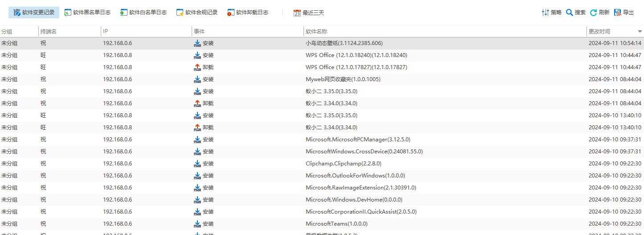Screen dimensions: 644x235
Task: Click the 软件合规记录 tab icon
Action: [180, 12]
